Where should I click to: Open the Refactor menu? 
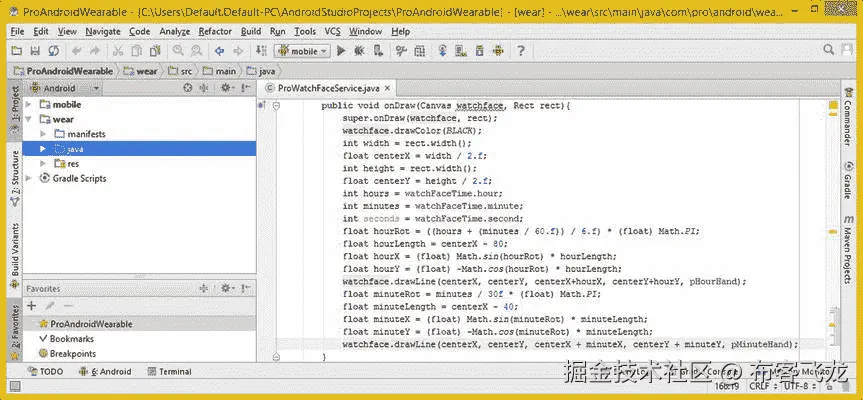point(215,31)
